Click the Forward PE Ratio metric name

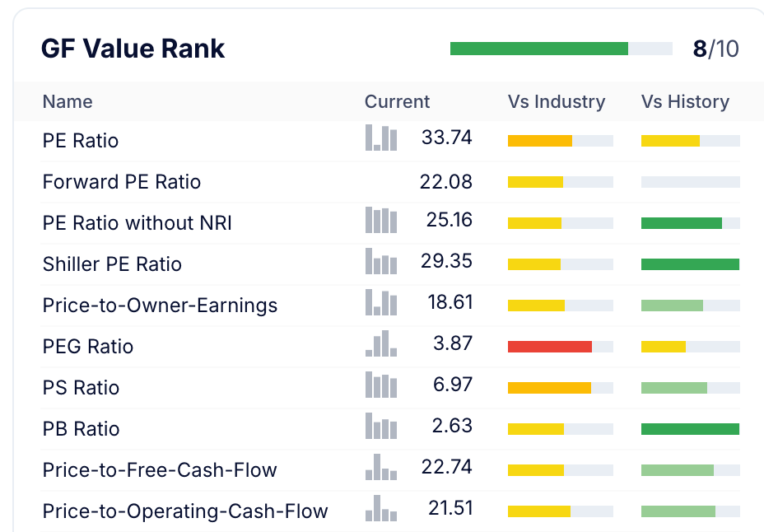[x=121, y=182]
